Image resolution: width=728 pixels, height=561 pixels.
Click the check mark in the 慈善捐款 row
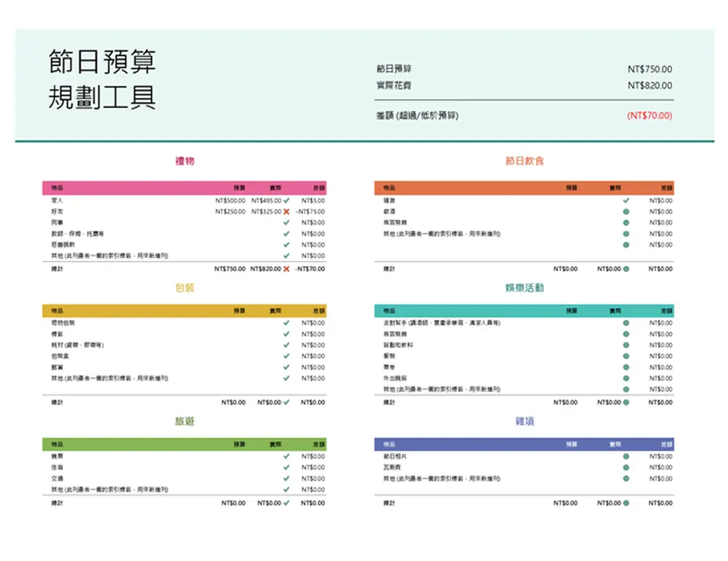coord(286,245)
